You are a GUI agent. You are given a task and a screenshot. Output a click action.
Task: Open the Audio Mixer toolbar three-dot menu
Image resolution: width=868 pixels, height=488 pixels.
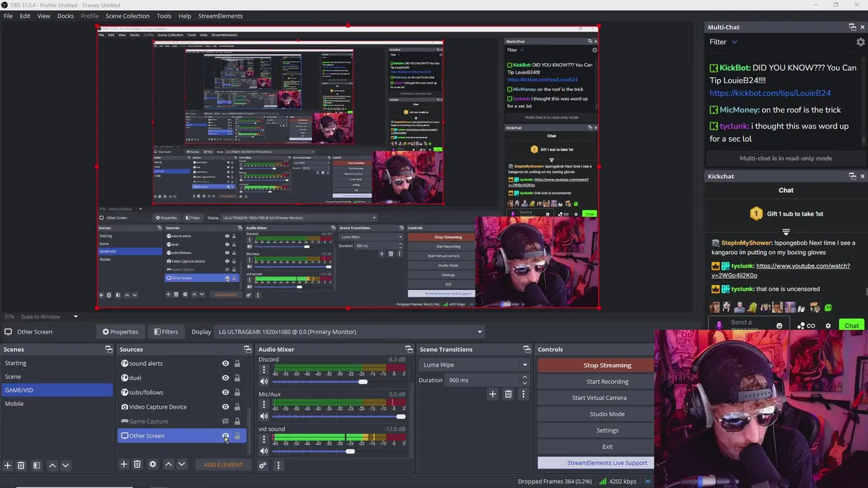278,465
